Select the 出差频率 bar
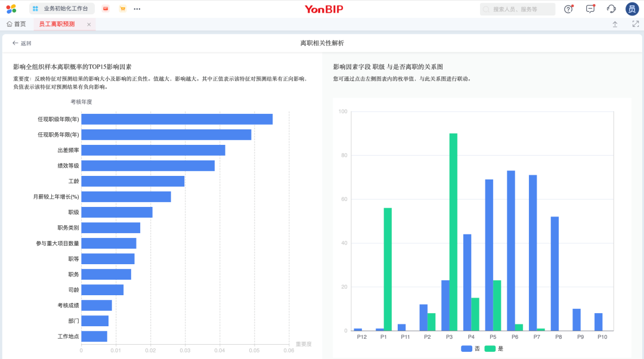 (153, 150)
